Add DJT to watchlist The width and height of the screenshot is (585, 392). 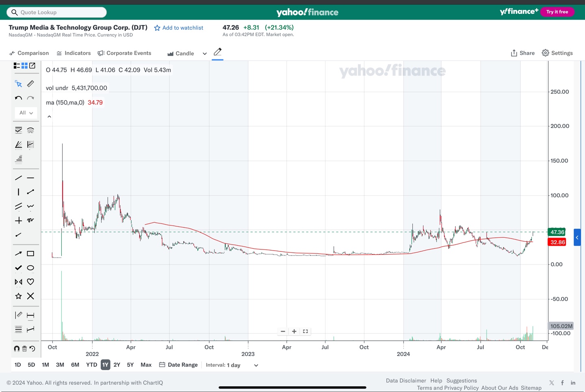pos(179,28)
